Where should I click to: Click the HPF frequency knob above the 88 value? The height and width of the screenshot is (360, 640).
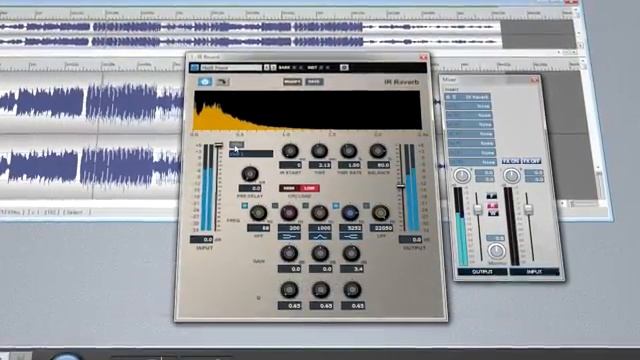point(258,213)
